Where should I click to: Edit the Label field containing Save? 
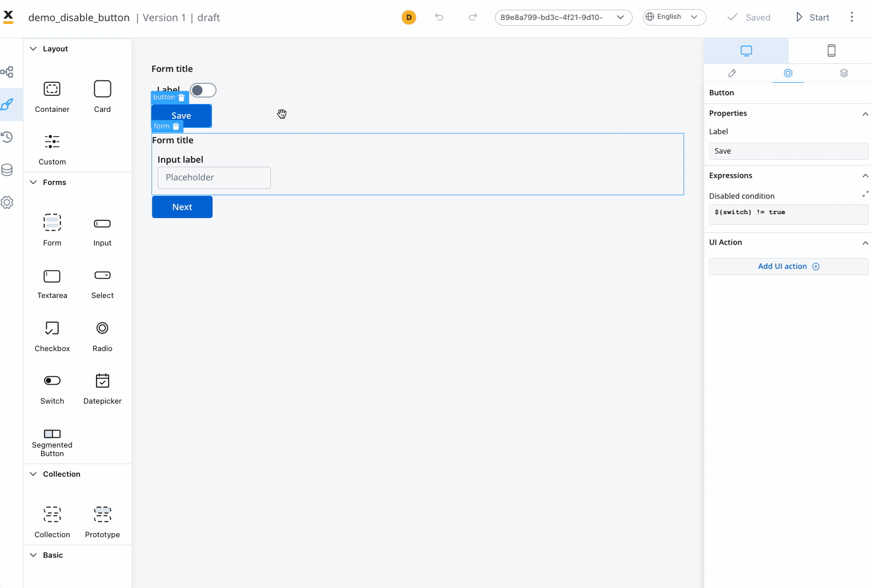click(x=788, y=151)
